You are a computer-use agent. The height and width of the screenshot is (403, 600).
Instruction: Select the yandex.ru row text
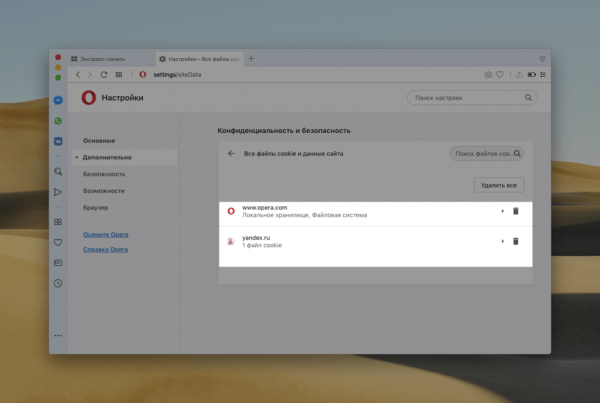pos(256,238)
